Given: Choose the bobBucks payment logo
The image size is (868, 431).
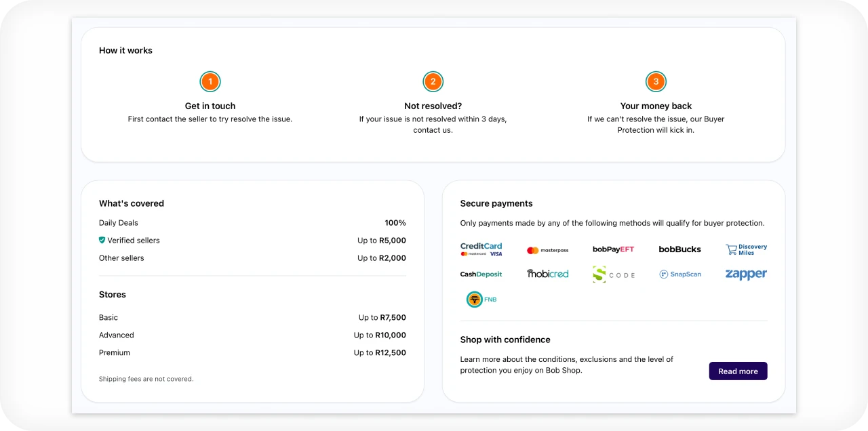Looking at the screenshot, I should click(x=679, y=249).
